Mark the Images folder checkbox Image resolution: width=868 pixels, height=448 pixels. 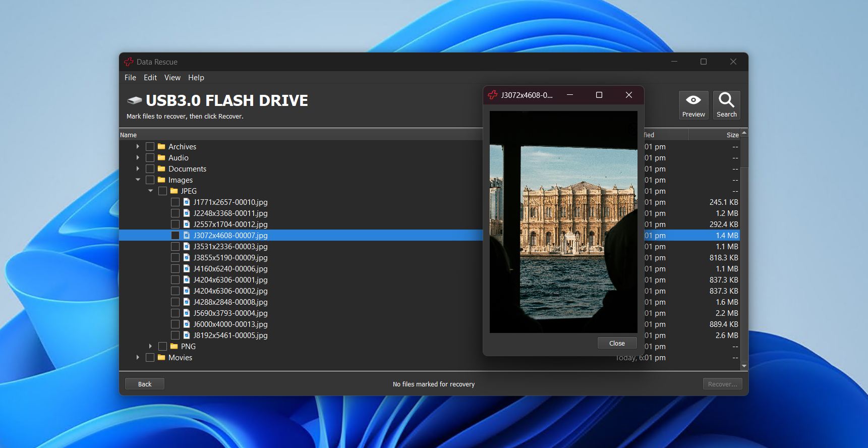(150, 180)
